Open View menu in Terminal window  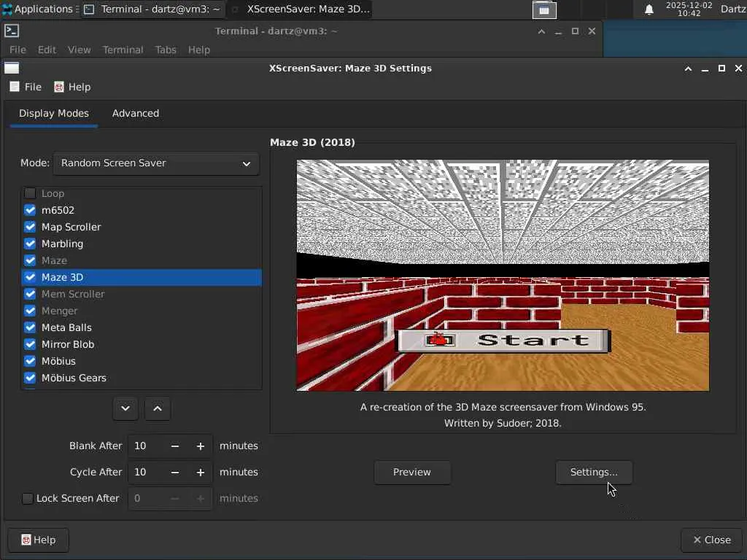(x=79, y=50)
